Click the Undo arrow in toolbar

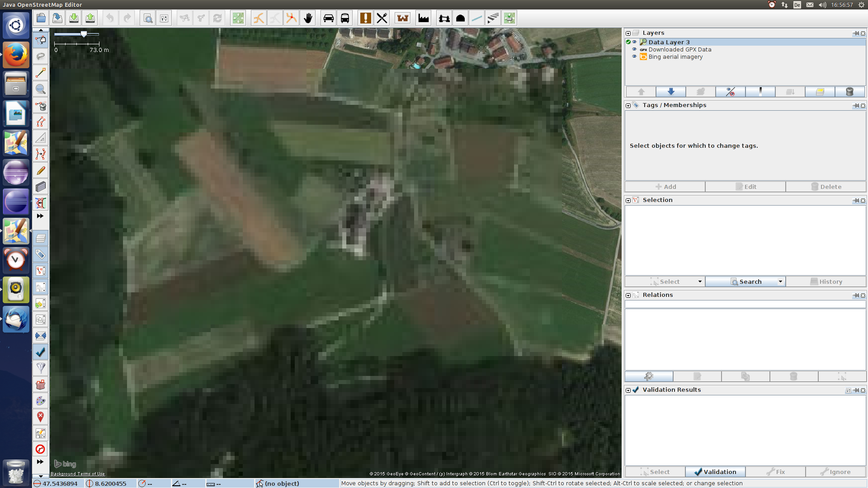(x=110, y=18)
